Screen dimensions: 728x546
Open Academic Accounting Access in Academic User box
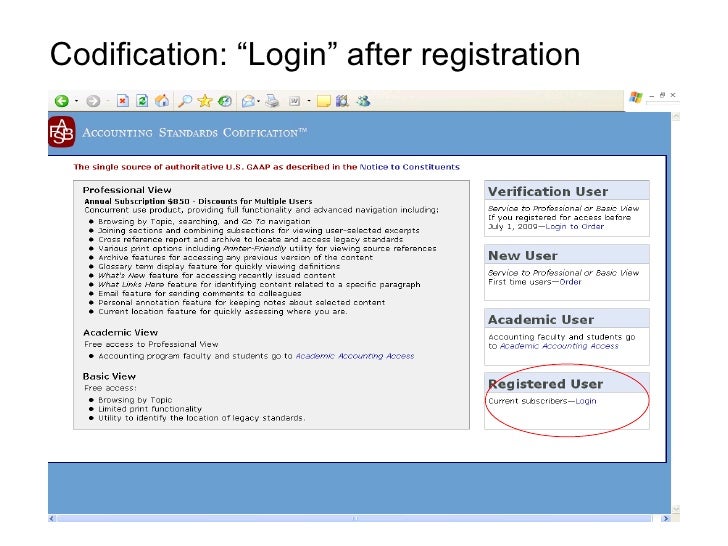559,346
